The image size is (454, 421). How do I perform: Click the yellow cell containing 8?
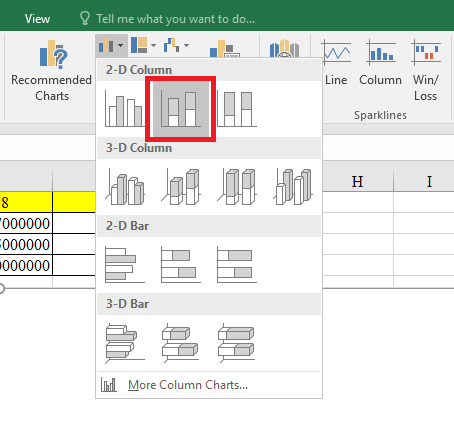click(26, 202)
